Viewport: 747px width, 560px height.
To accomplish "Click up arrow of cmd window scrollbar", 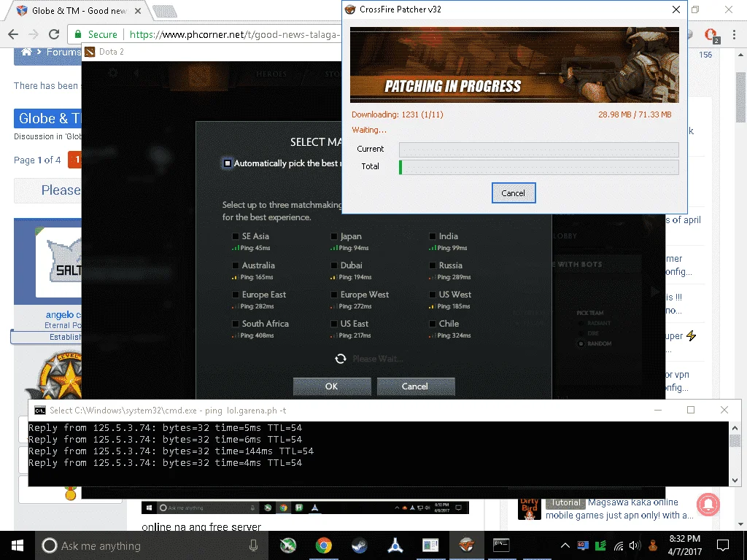I will coord(735,427).
